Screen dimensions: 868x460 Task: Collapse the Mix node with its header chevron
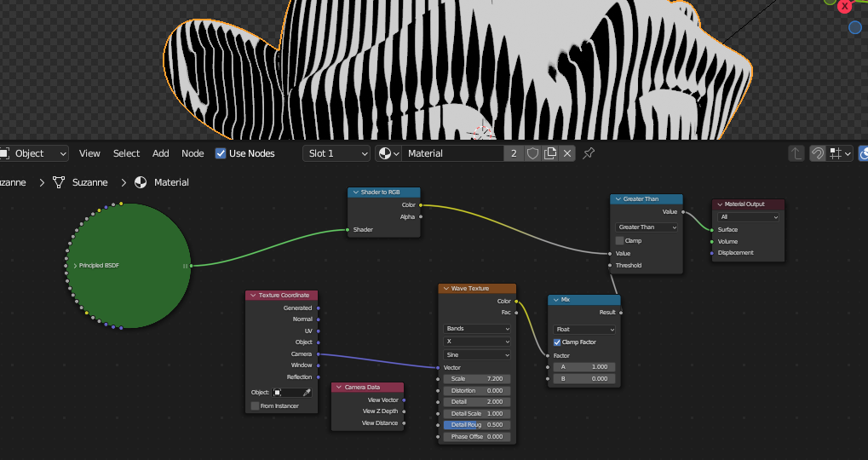tap(555, 300)
